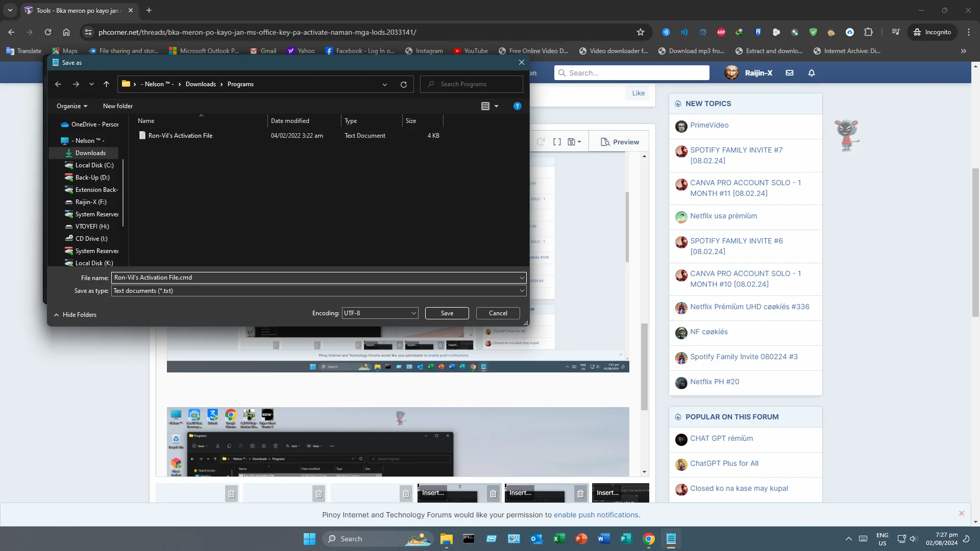
Task: Toggle Preview in the post editor
Action: 620,142
